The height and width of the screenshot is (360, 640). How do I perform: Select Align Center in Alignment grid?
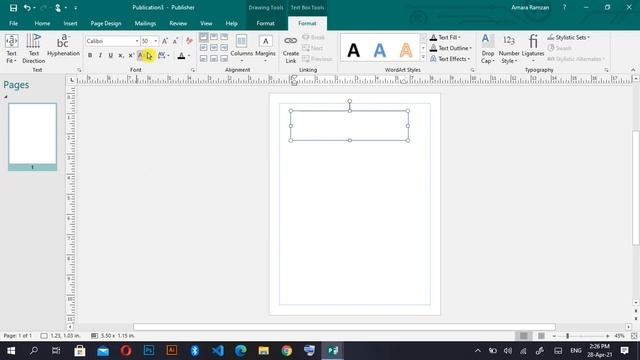(213, 48)
